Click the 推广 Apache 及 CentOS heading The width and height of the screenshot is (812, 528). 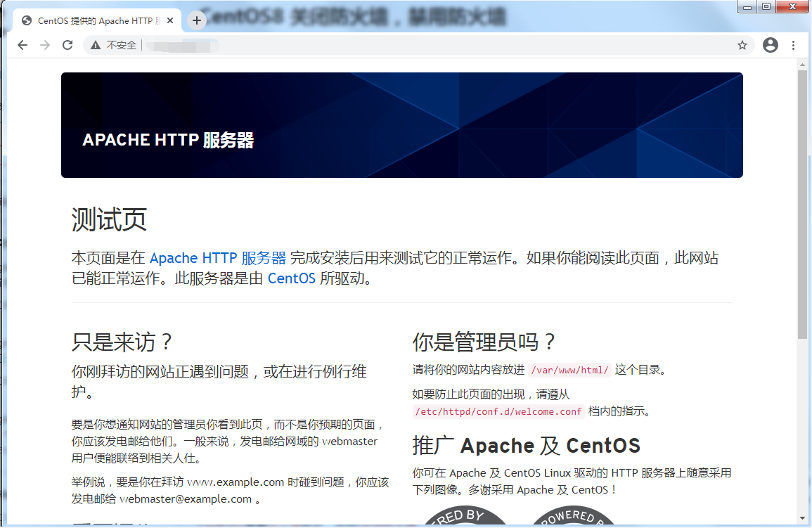pos(526,446)
